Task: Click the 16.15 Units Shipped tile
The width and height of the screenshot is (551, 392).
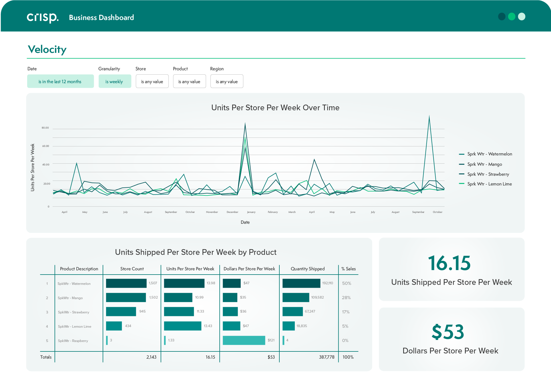Action: (x=451, y=269)
